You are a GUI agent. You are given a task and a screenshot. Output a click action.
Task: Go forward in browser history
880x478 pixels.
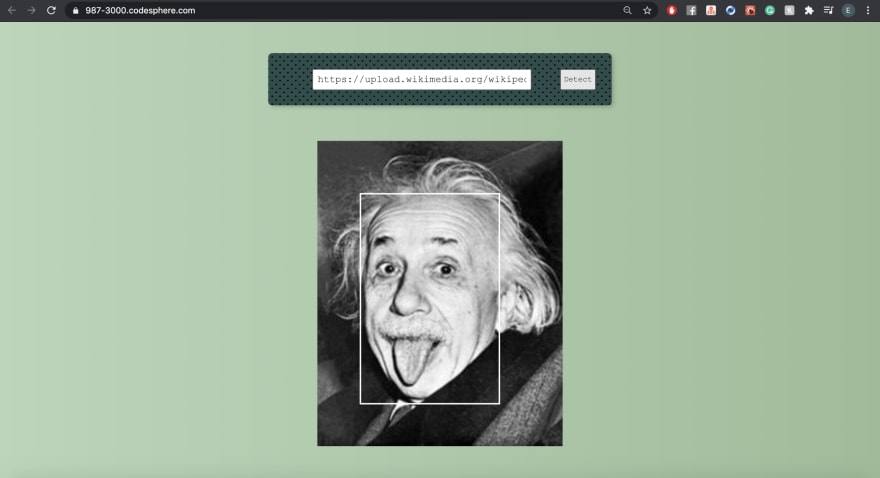[x=31, y=10]
